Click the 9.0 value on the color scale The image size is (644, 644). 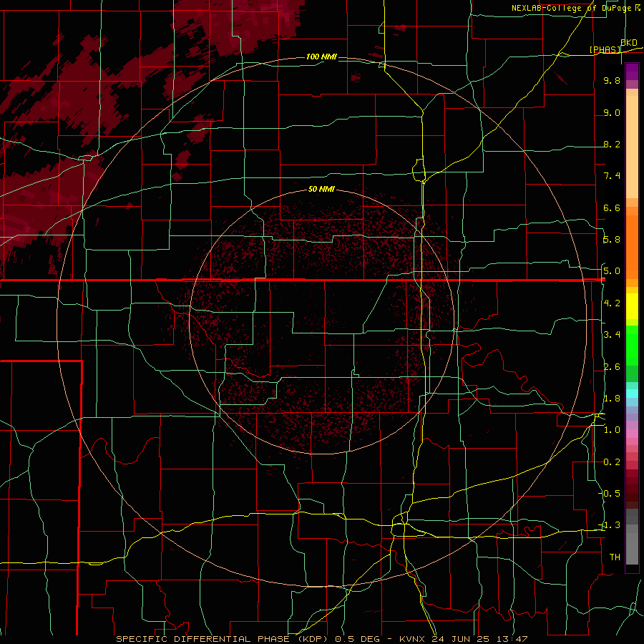click(x=612, y=112)
